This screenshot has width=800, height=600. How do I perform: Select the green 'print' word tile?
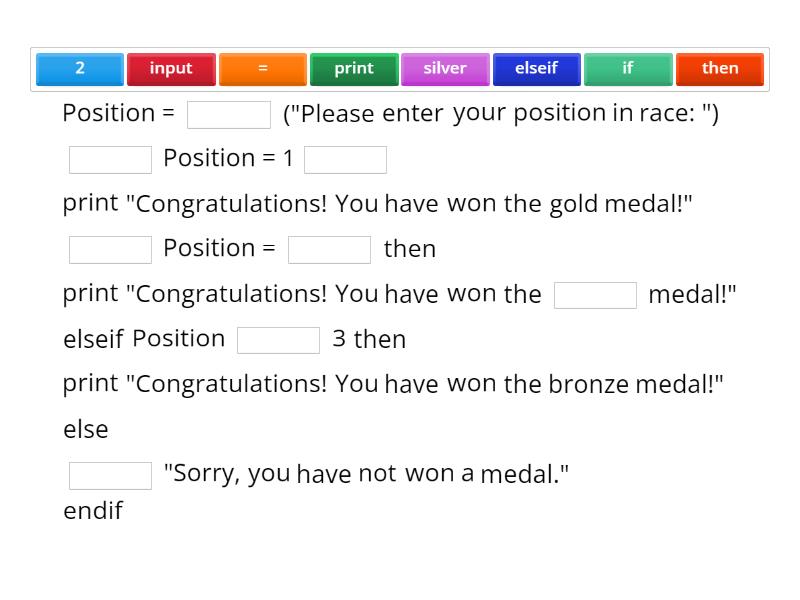pos(354,69)
